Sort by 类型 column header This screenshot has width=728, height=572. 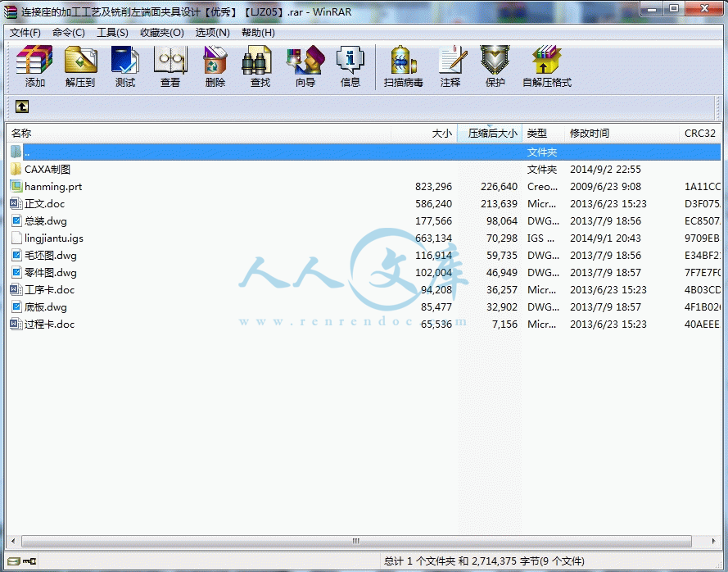pyautogui.click(x=543, y=134)
